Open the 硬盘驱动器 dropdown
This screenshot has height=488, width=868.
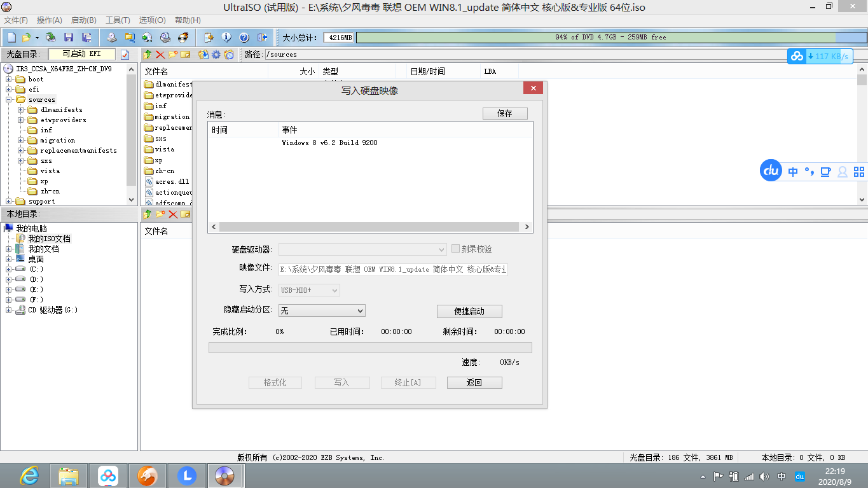[x=363, y=249]
